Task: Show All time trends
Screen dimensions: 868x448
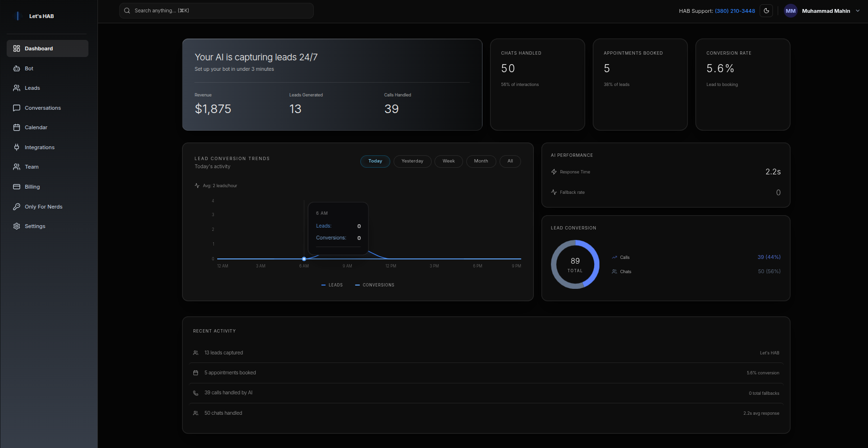Action: [x=510, y=161]
